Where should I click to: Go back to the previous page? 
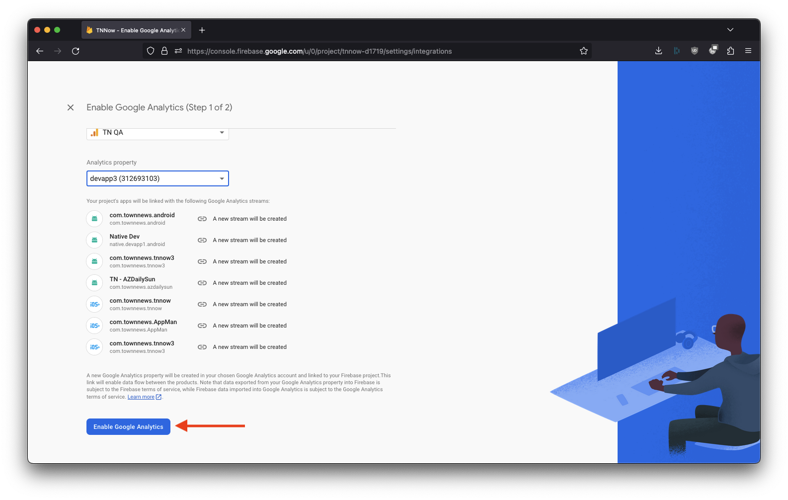(x=40, y=51)
